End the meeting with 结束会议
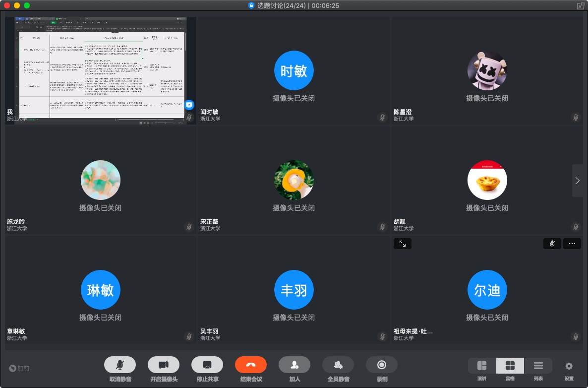The width and height of the screenshot is (588, 388). [250, 365]
